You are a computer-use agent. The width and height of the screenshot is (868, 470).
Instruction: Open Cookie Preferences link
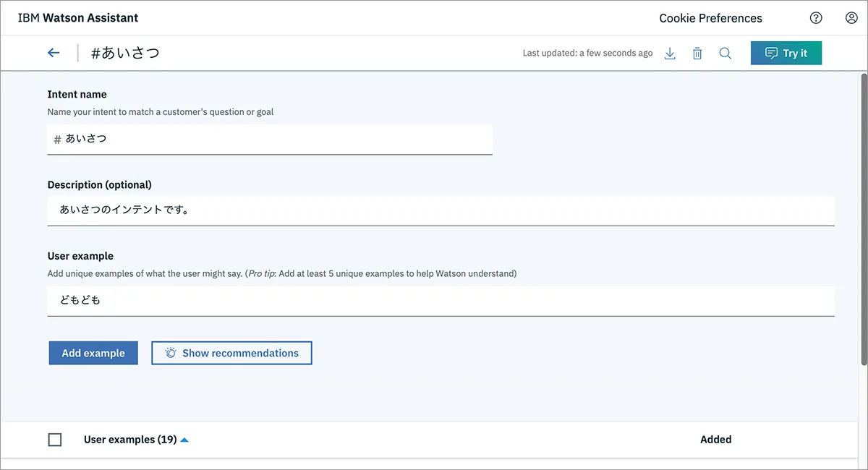coord(710,18)
